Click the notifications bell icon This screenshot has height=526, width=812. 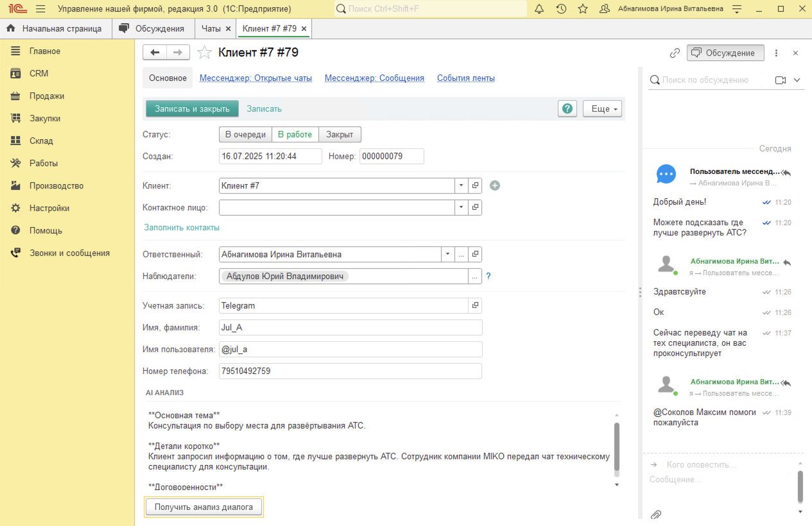point(539,9)
